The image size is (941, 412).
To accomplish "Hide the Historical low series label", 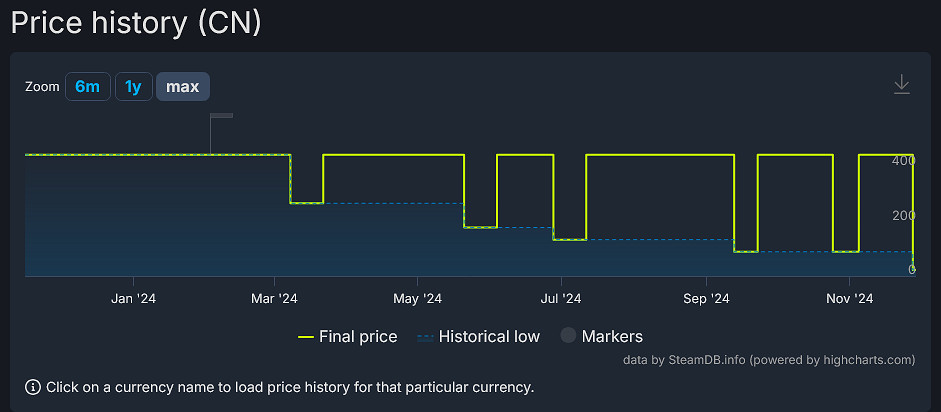I will pyautogui.click(x=488, y=337).
